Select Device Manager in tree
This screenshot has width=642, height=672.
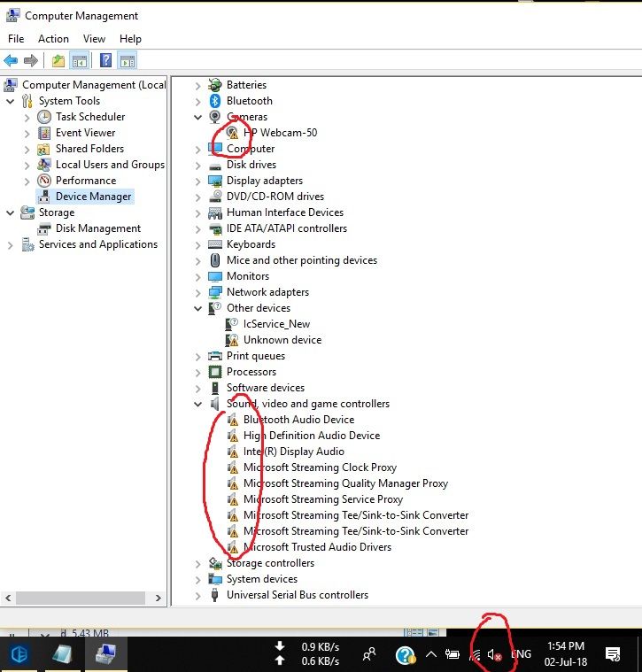tap(93, 197)
